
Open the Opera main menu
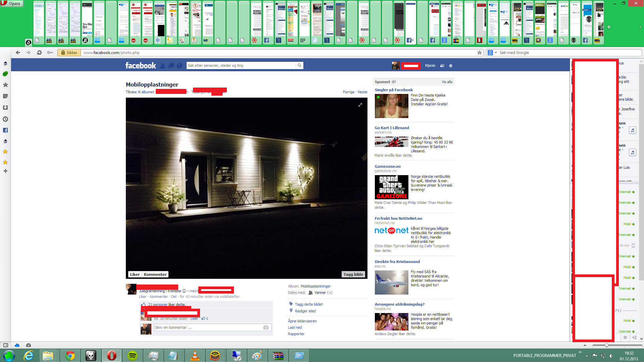click(12, 3)
